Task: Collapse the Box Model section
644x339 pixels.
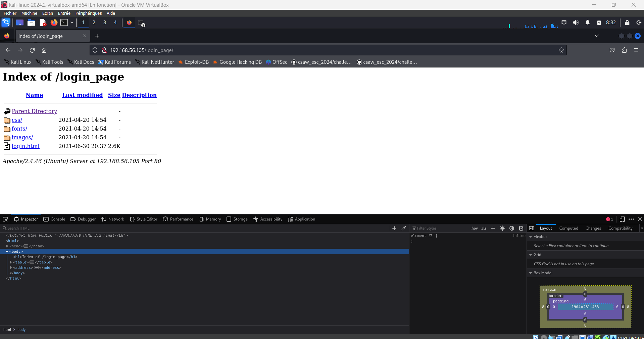Action: pos(531,273)
